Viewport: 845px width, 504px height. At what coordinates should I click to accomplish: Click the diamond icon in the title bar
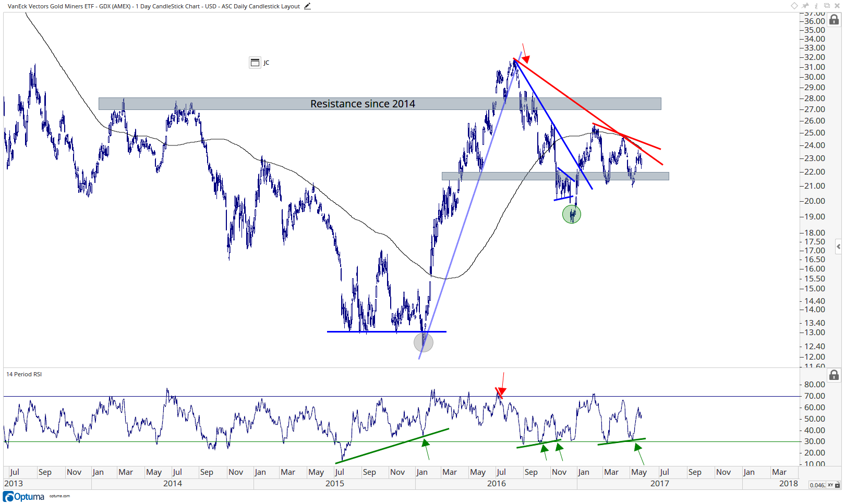794,6
